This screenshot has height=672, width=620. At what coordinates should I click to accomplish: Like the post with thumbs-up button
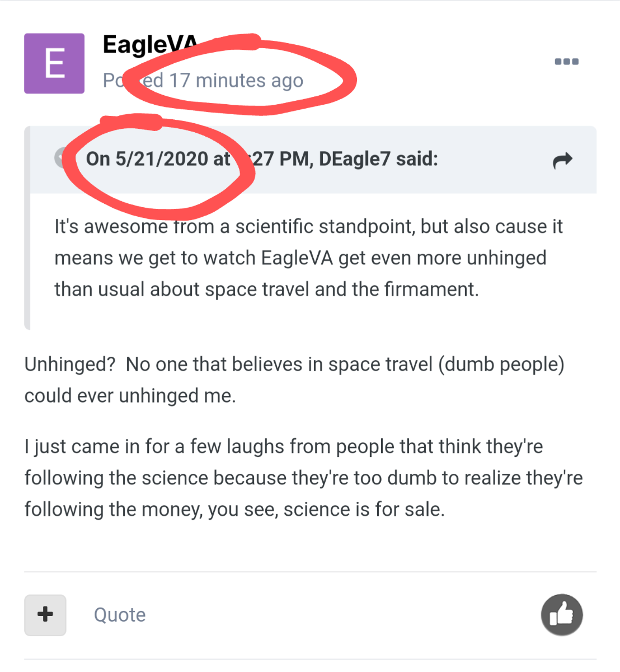562,615
